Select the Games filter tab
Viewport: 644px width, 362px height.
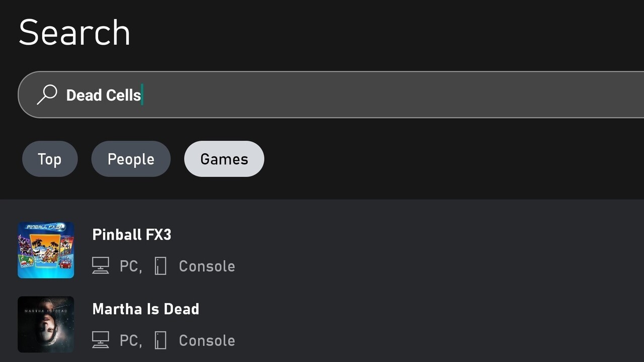point(224,159)
